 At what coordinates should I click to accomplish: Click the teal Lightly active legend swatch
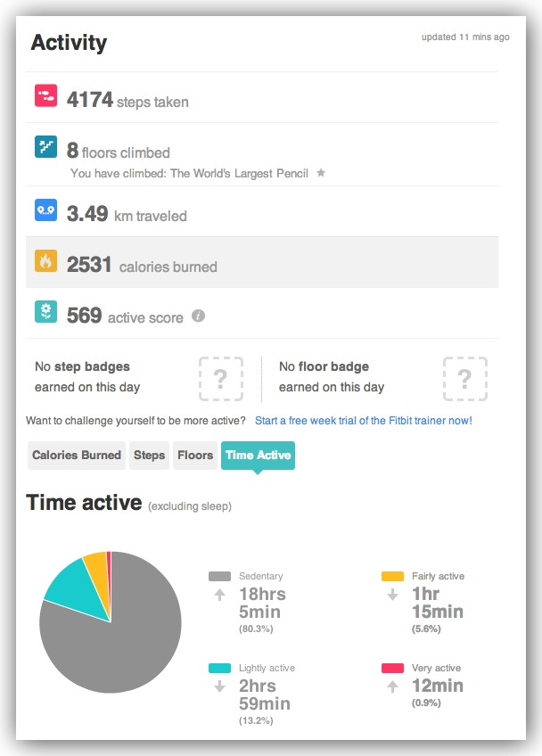pos(219,669)
